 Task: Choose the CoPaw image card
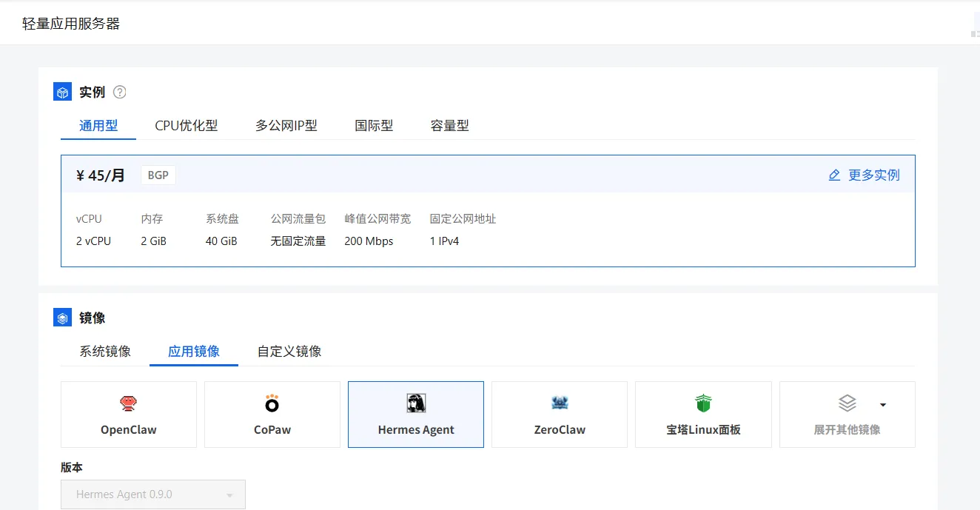tap(272, 415)
